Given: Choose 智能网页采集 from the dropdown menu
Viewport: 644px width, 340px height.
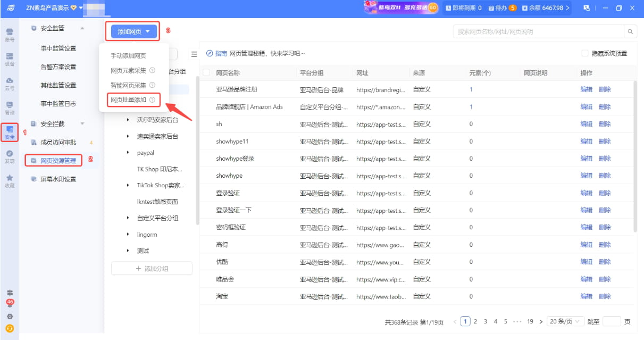Looking at the screenshot, I should 128,85.
